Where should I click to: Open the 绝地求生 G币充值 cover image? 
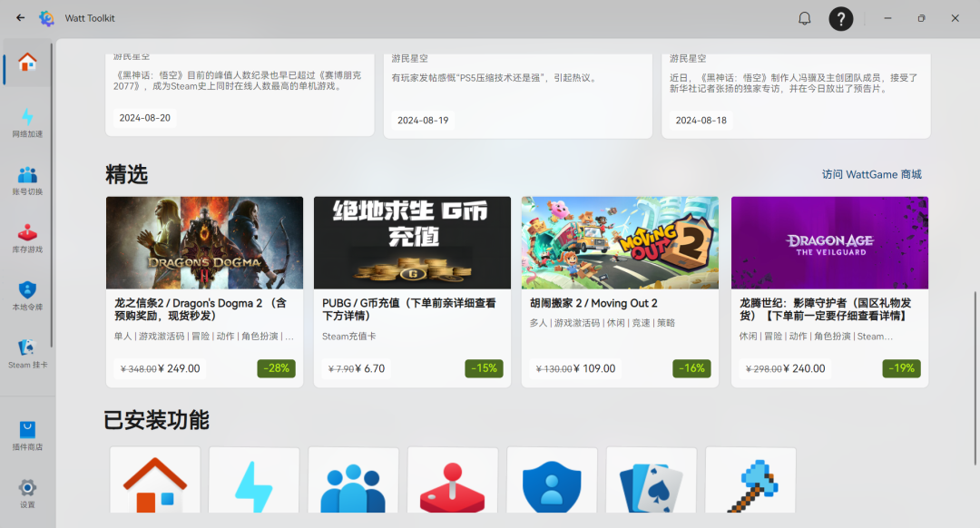pyautogui.click(x=412, y=242)
